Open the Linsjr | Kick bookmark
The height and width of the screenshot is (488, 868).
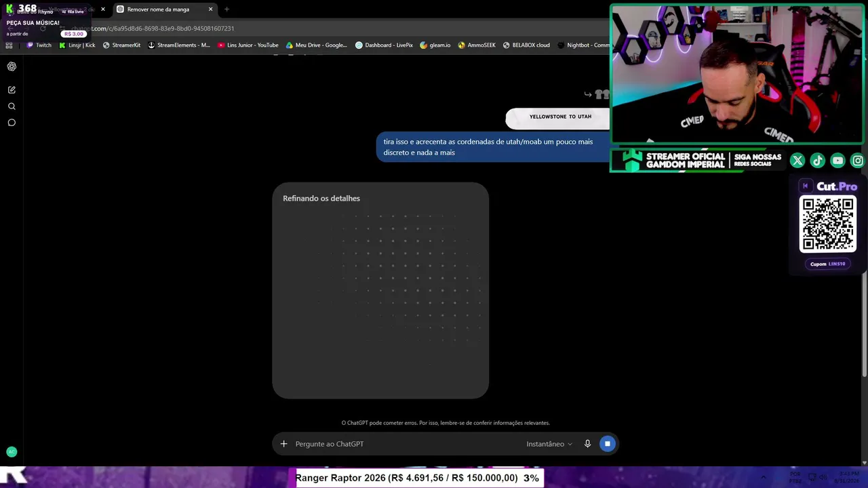pos(77,45)
